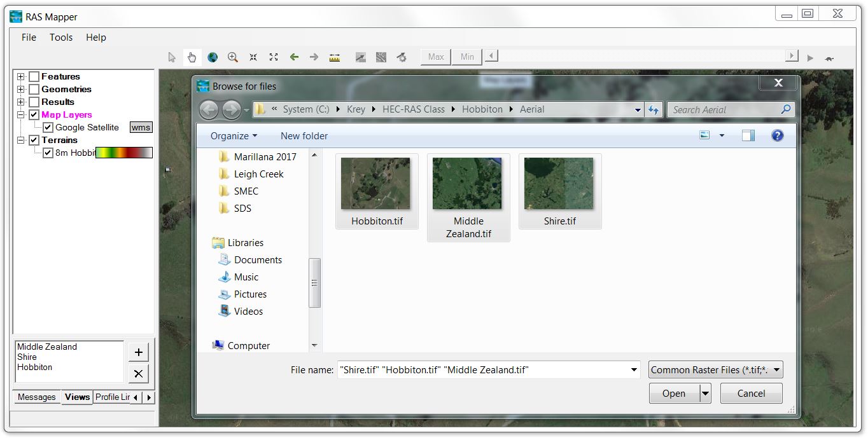This screenshot has height=440, width=868.
Task: Open the view options dropdown arrow
Action: 722,135
